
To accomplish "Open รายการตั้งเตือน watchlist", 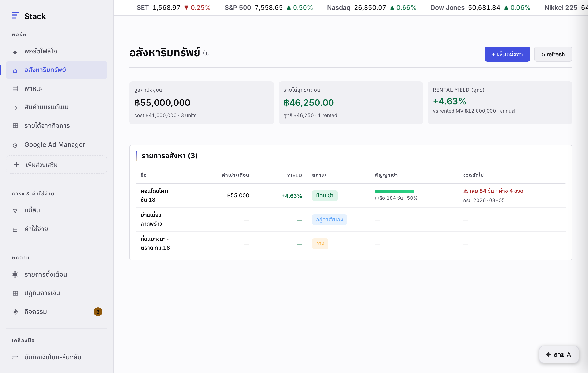I will [57, 274].
